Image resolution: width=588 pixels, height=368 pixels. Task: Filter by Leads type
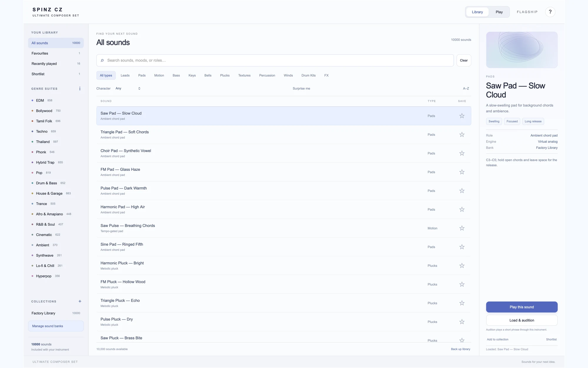(125, 75)
